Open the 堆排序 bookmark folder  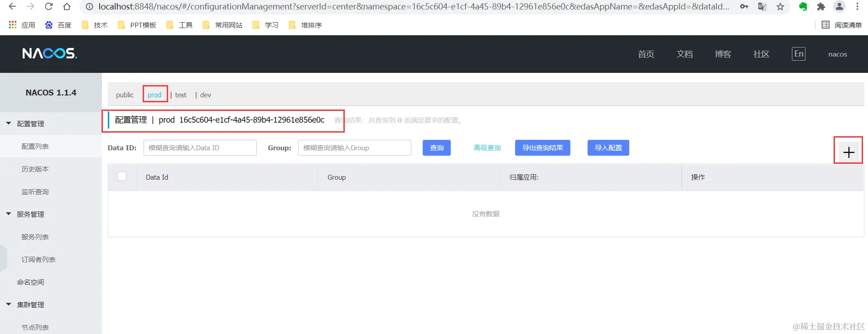[x=305, y=25]
